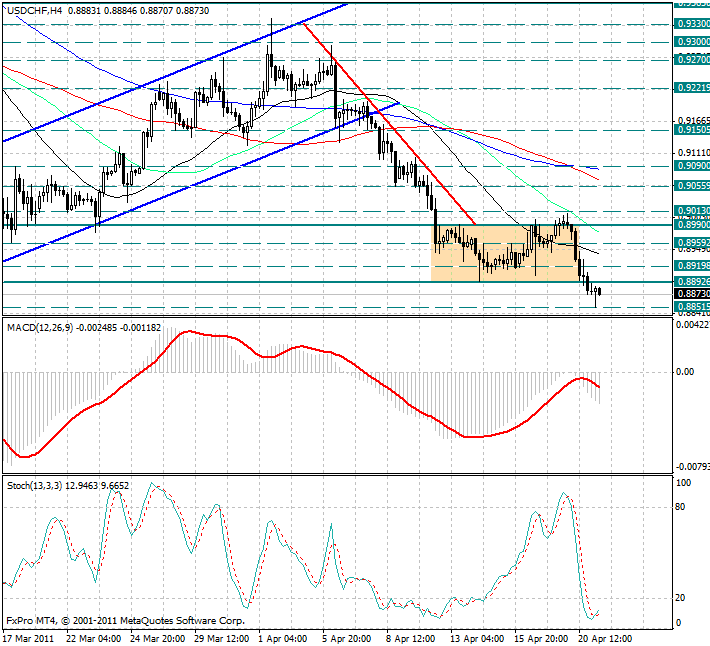The height and width of the screenshot is (646, 710).
Task: Select the 0.9270 price level label
Action: [x=692, y=59]
